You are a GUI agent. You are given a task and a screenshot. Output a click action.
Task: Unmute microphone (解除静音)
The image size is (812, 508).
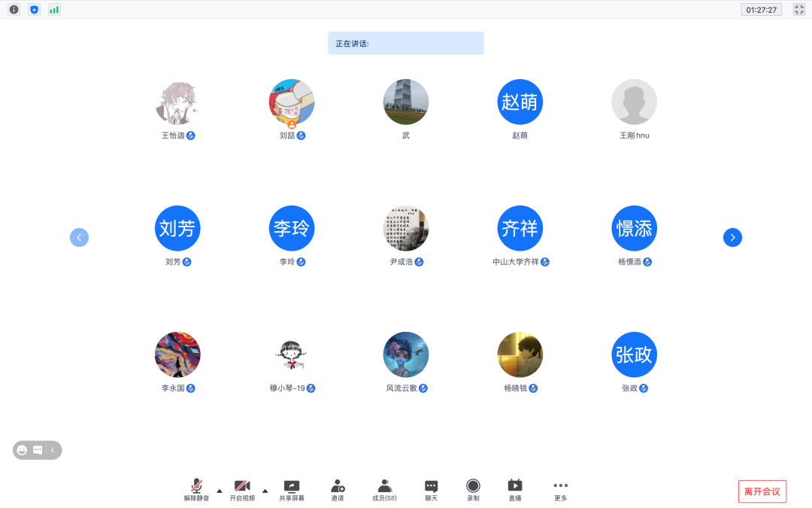point(196,490)
